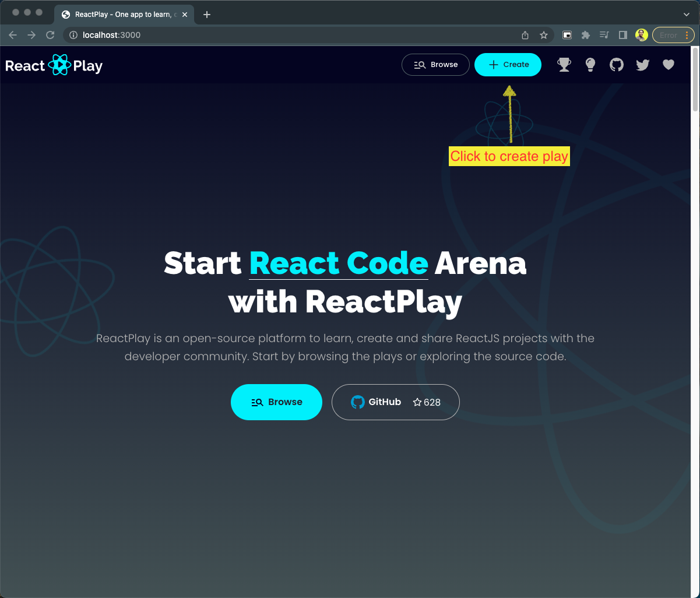700x598 pixels.
Task: Click the Twitter bird icon
Action: point(642,65)
